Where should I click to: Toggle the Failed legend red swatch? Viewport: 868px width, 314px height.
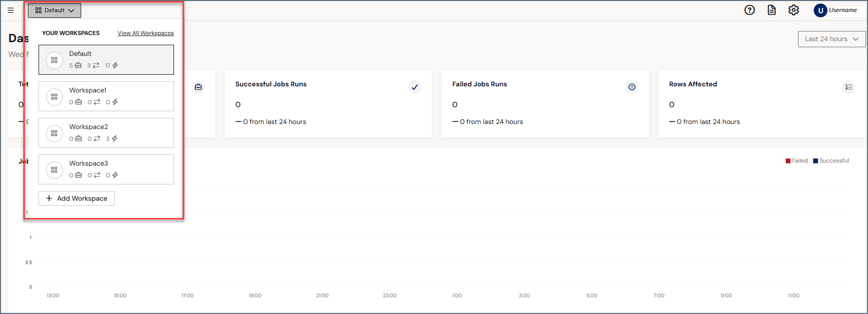(788, 161)
